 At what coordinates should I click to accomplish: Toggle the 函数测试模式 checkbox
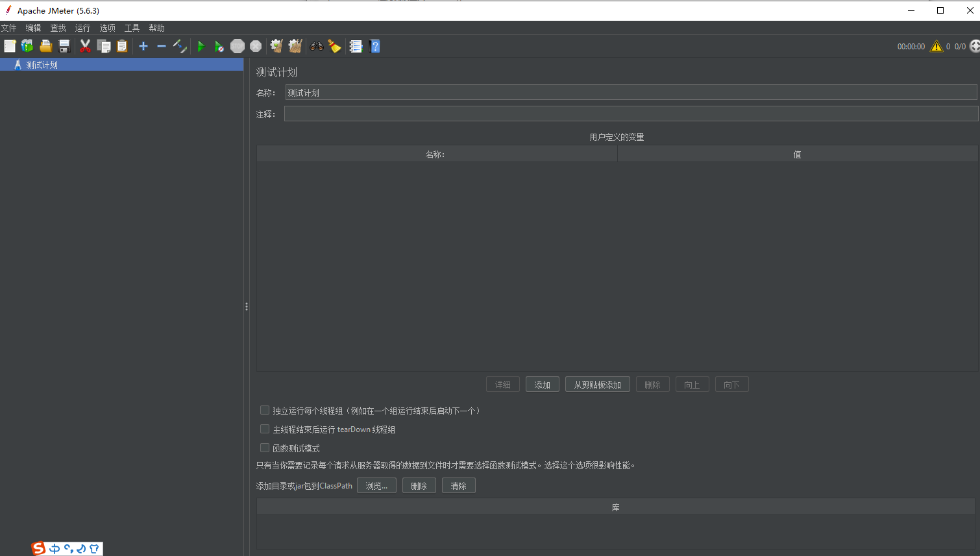(265, 448)
